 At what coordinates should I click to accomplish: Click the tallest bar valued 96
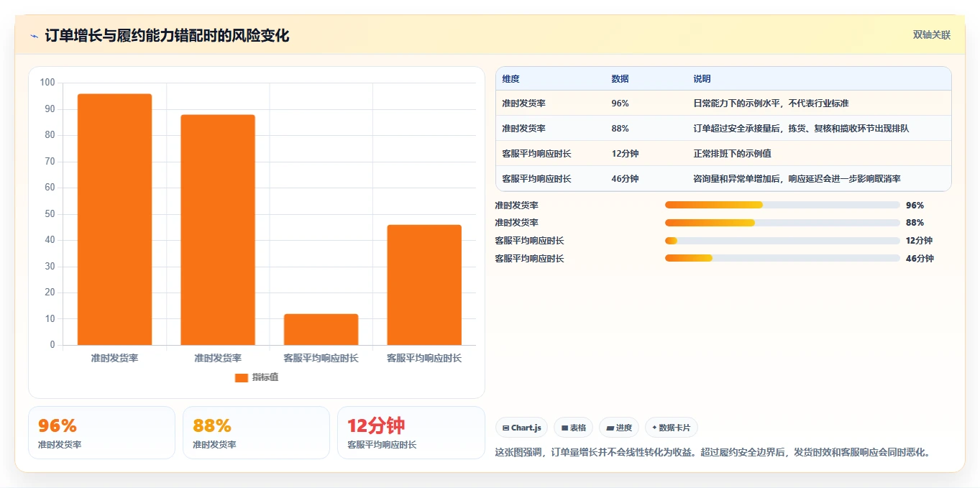coord(114,219)
